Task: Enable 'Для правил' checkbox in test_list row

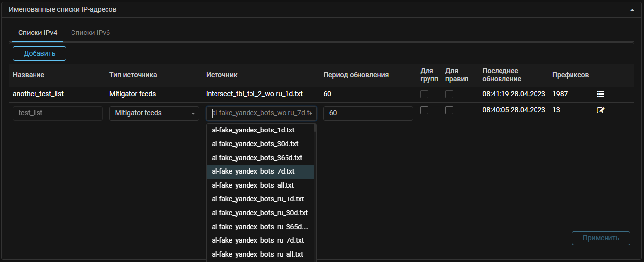Action: pyautogui.click(x=449, y=111)
